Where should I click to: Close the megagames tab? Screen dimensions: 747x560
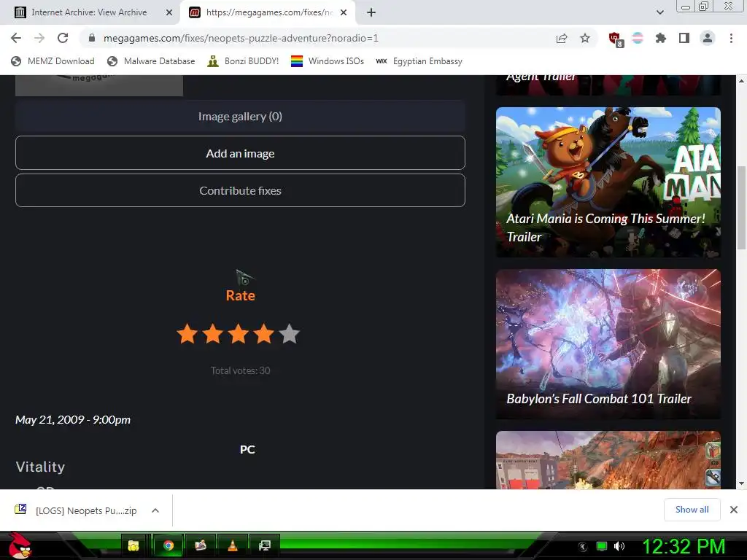pyautogui.click(x=344, y=13)
